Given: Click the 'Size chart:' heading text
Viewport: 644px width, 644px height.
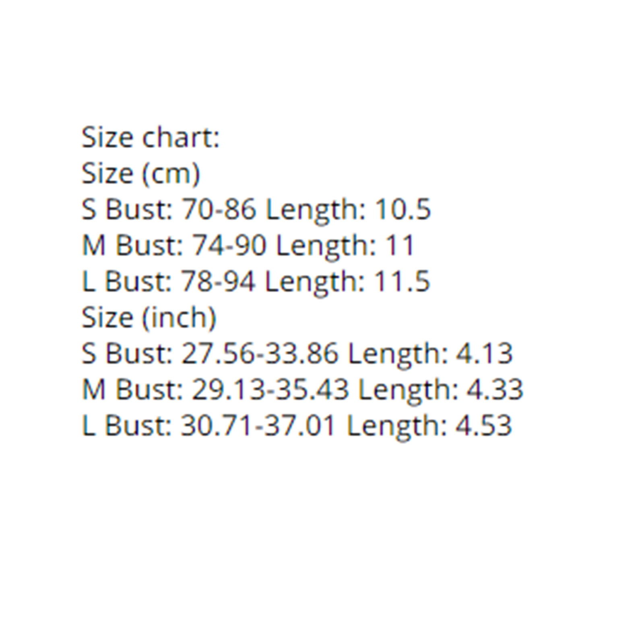Looking at the screenshot, I should click(x=150, y=138).
